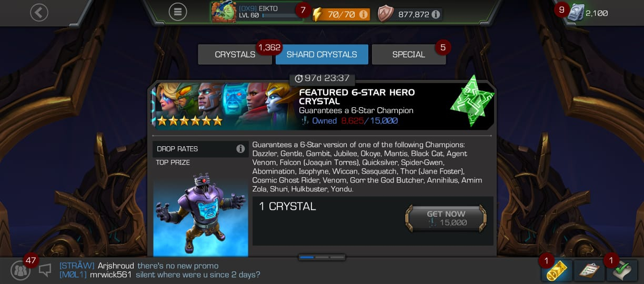644x284 pixels.
Task: Open the golden ticket rewards icon
Action: tap(557, 270)
